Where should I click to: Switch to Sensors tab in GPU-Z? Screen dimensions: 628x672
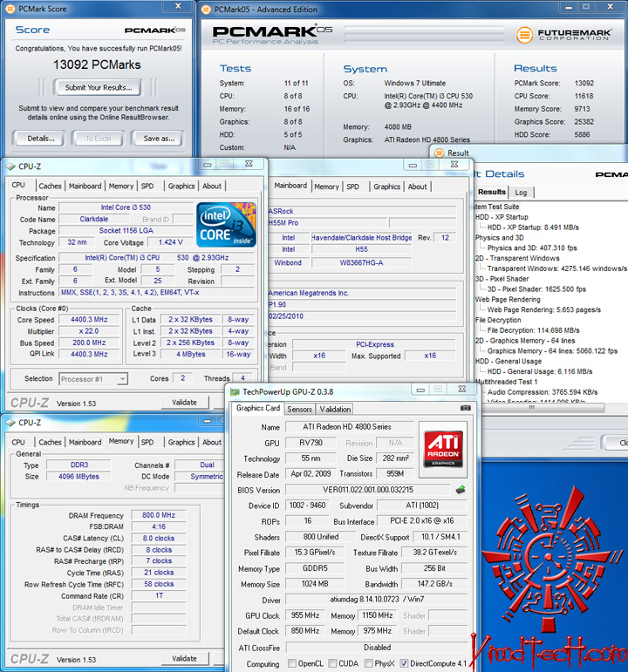click(299, 410)
